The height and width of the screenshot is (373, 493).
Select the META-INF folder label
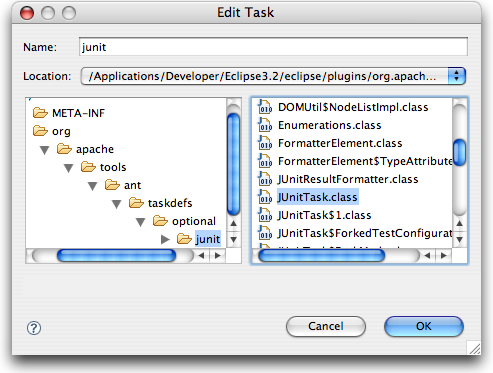click(78, 113)
